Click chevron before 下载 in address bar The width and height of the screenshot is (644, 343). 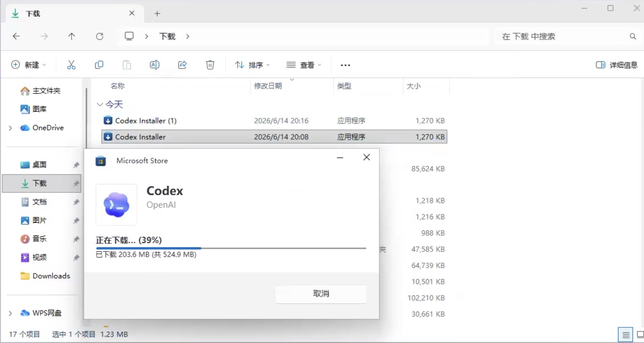[147, 36]
